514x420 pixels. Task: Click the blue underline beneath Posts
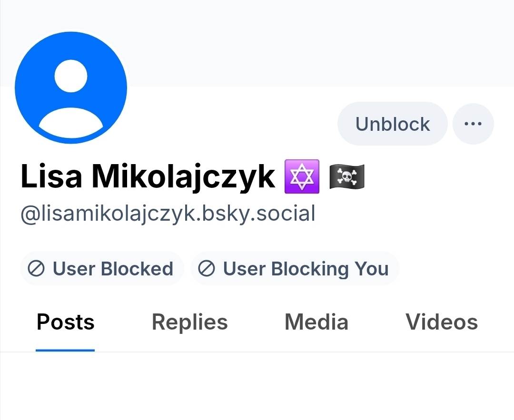tap(65, 350)
